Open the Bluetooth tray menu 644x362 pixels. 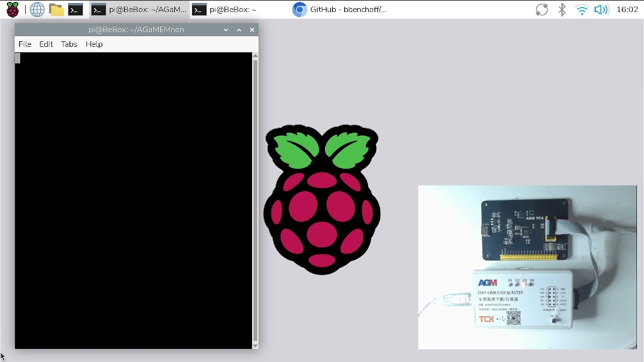562,10
